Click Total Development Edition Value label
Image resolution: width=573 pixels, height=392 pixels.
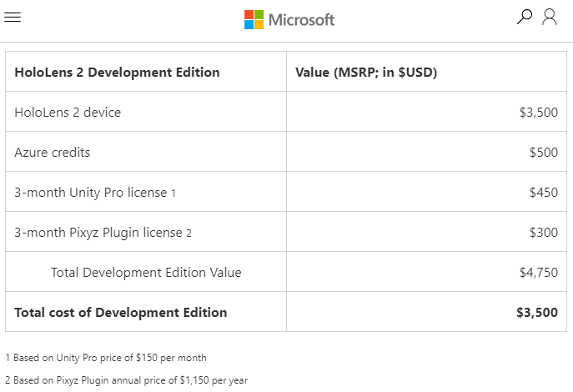click(146, 272)
